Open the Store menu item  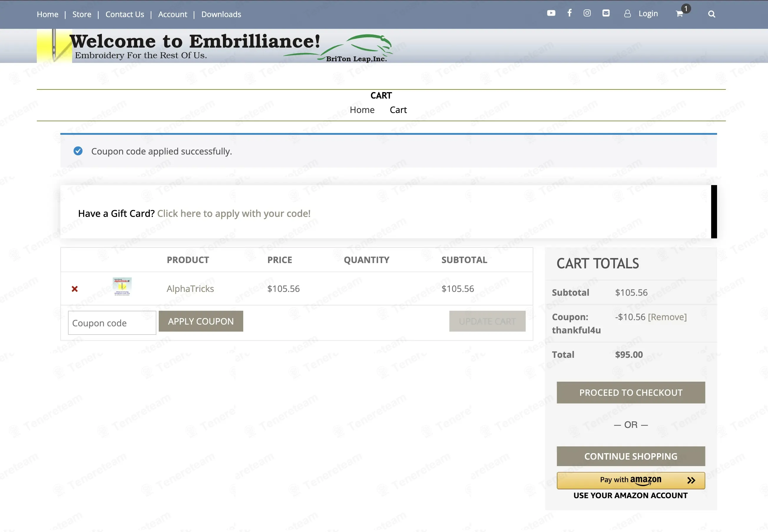(82, 14)
